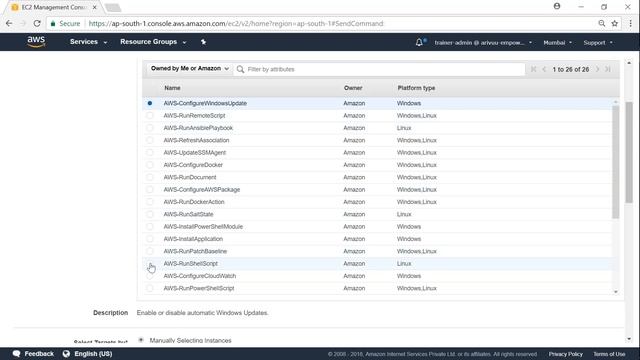Bookmark page with star icon

615,24
